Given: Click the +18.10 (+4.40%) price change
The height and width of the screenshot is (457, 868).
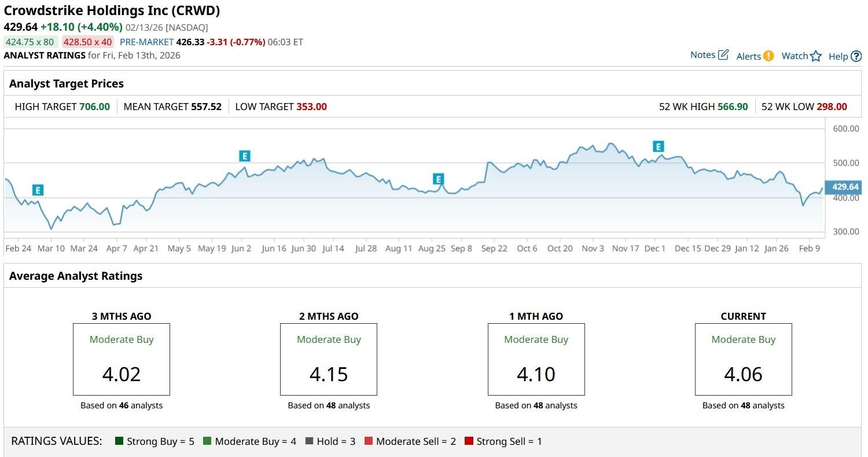Looking at the screenshot, I should (x=81, y=27).
